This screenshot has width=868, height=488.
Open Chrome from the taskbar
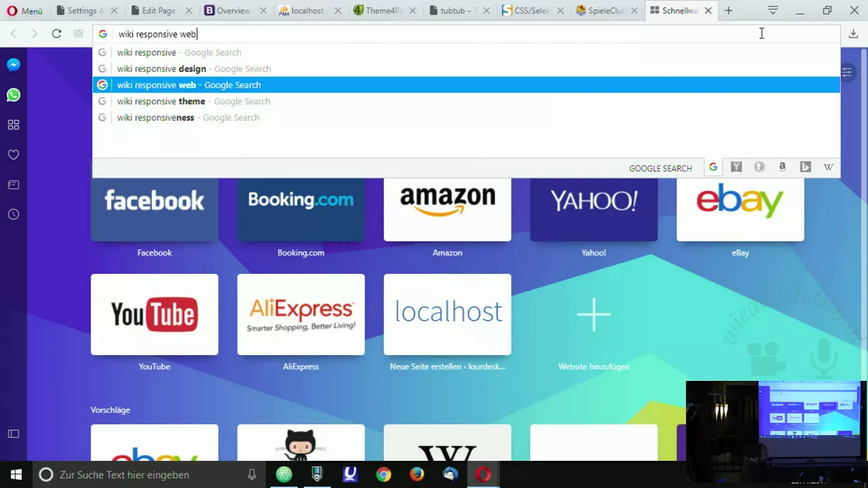point(384,474)
